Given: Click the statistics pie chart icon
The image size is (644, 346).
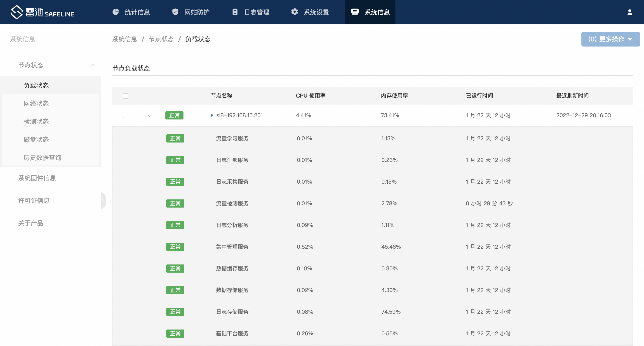Looking at the screenshot, I should pyautogui.click(x=115, y=12).
